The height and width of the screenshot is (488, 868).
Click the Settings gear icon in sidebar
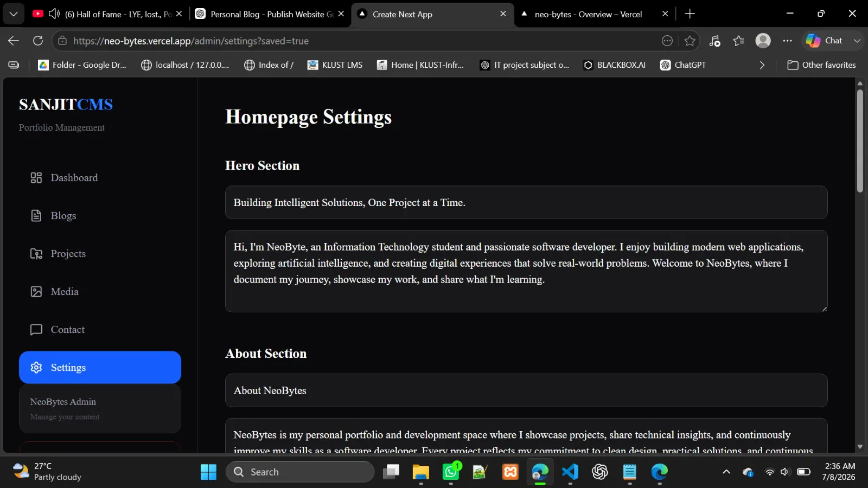(x=36, y=368)
